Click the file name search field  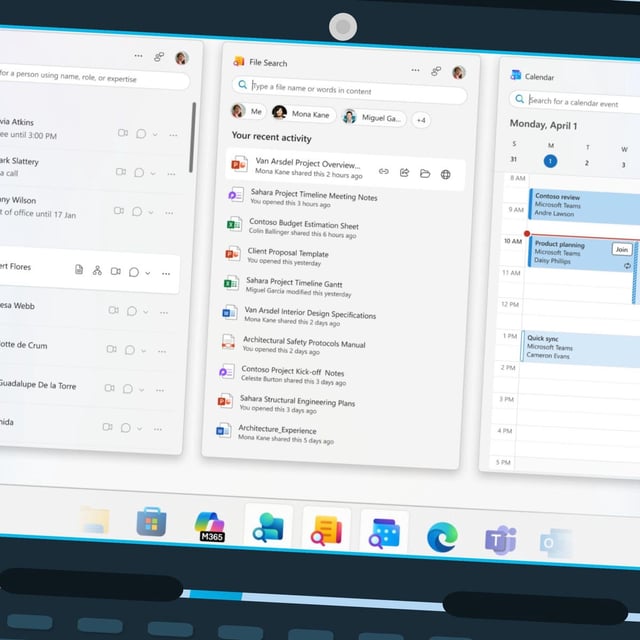pyautogui.click(x=350, y=89)
